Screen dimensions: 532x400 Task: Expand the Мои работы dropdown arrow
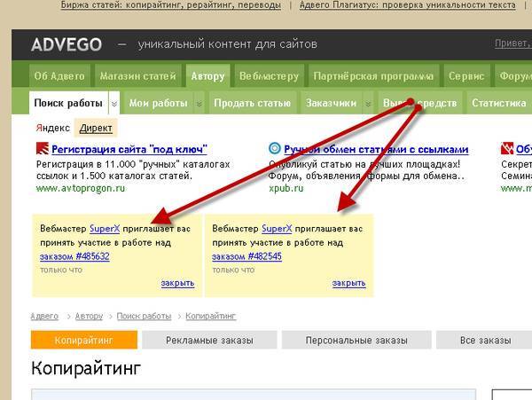199,103
